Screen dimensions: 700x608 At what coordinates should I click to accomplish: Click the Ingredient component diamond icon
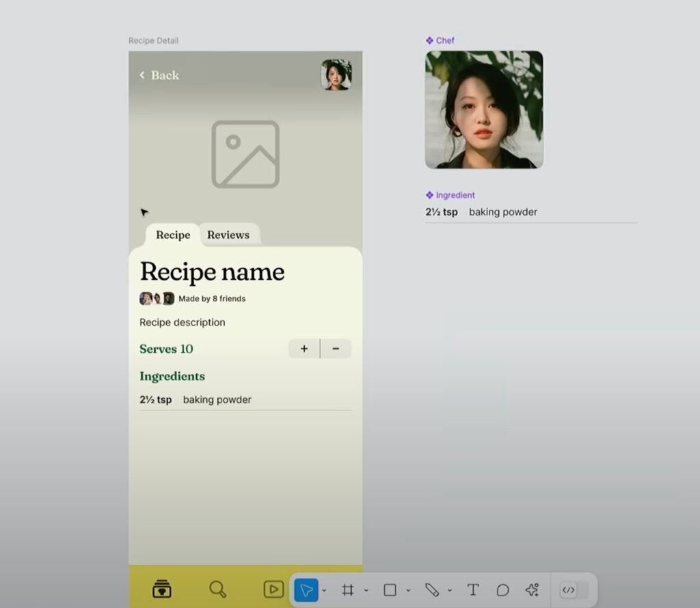pyautogui.click(x=429, y=195)
